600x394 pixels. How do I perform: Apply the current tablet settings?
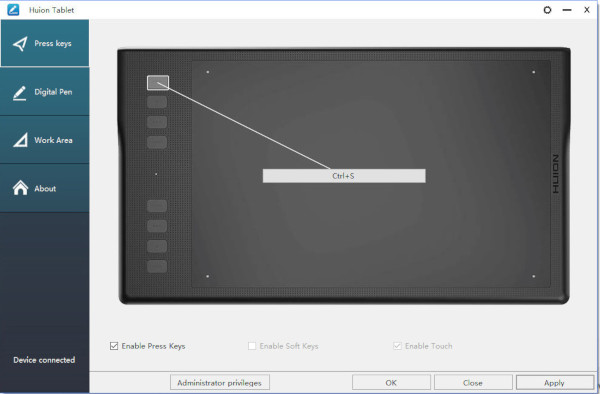(x=554, y=383)
